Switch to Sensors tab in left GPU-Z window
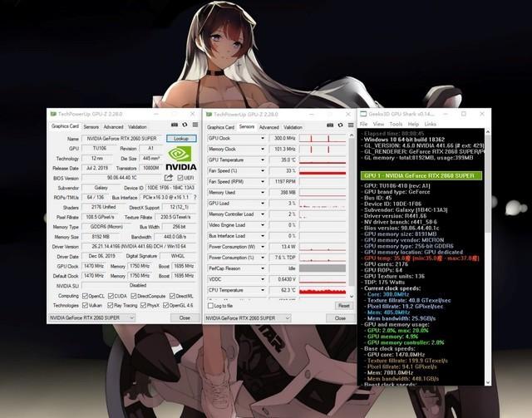 point(91,127)
